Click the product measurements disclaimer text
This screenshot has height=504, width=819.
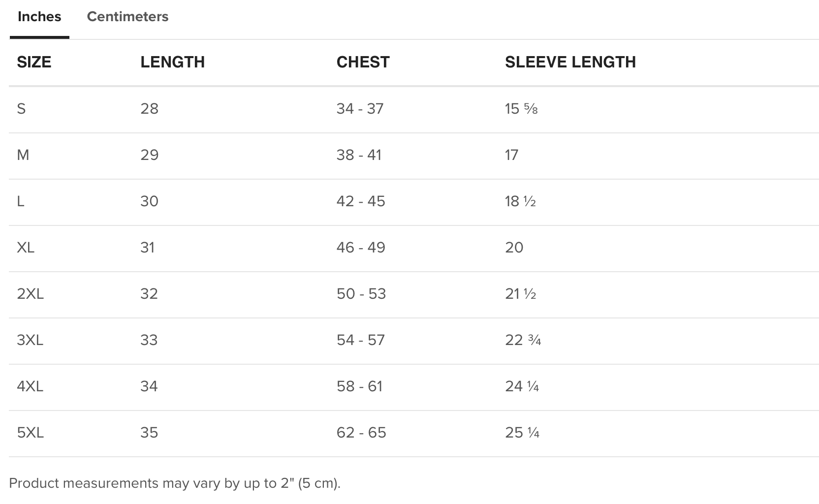(175, 483)
